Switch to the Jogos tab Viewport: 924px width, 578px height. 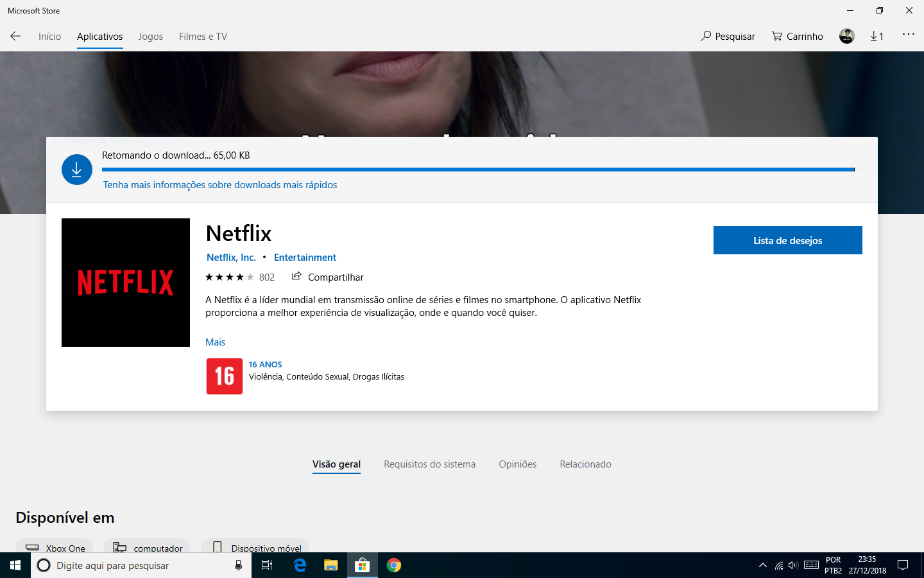151,37
